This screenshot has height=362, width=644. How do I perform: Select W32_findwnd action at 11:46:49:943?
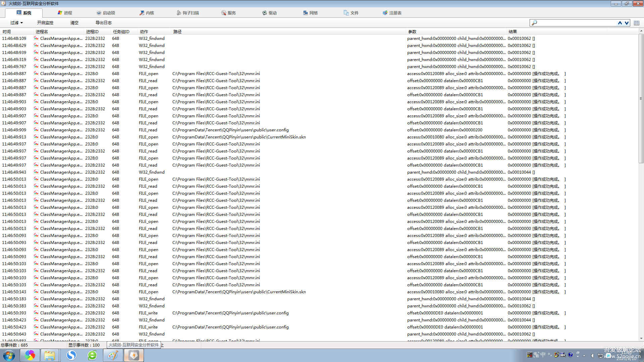click(152, 172)
